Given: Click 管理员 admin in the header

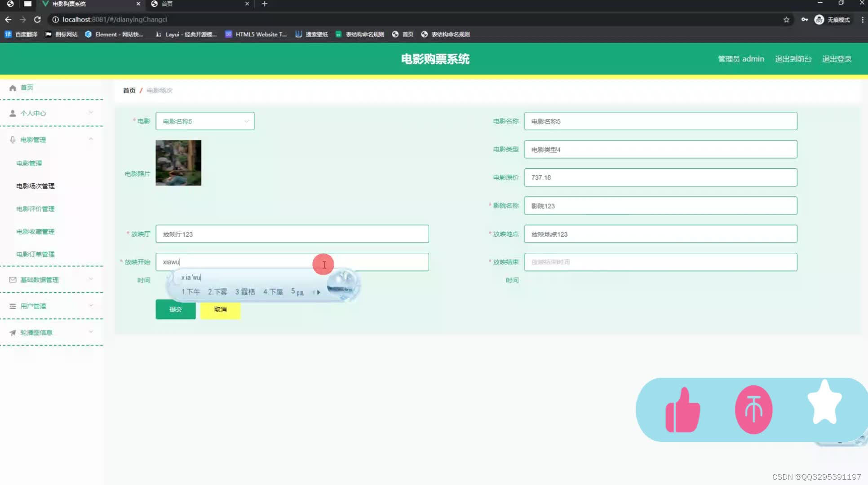Looking at the screenshot, I should tap(741, 59).
